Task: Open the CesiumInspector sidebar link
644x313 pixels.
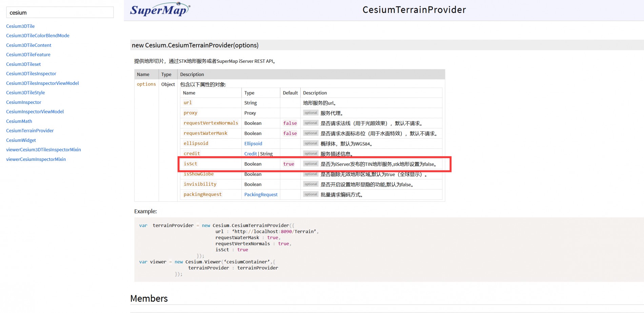Action: [x=24, y=102]
